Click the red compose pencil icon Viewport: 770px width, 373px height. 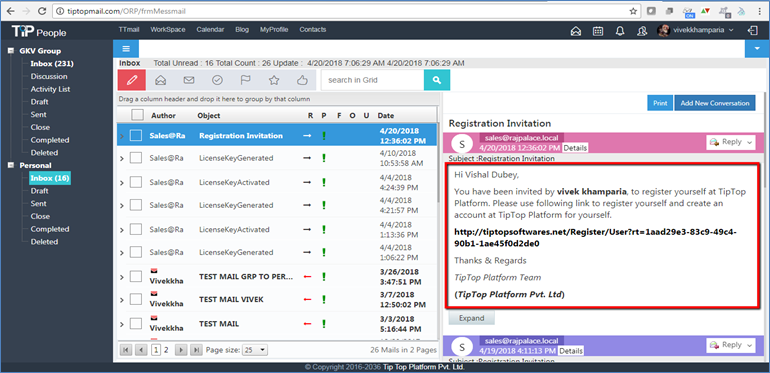tap(132, 80)
